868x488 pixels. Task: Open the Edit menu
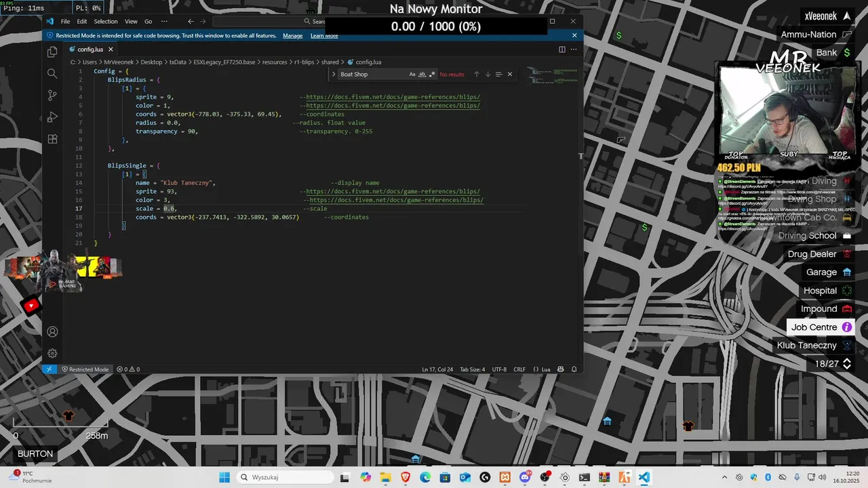point(82,21)
